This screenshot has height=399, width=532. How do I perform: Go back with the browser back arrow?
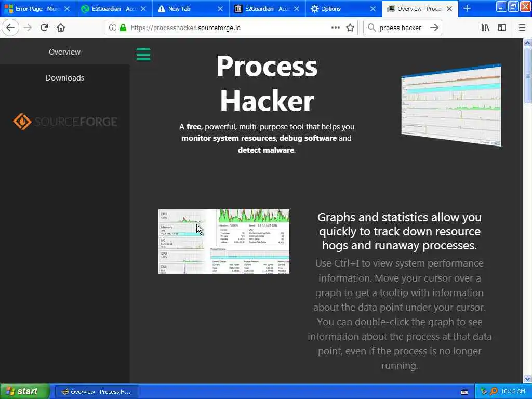click(10, 28)
